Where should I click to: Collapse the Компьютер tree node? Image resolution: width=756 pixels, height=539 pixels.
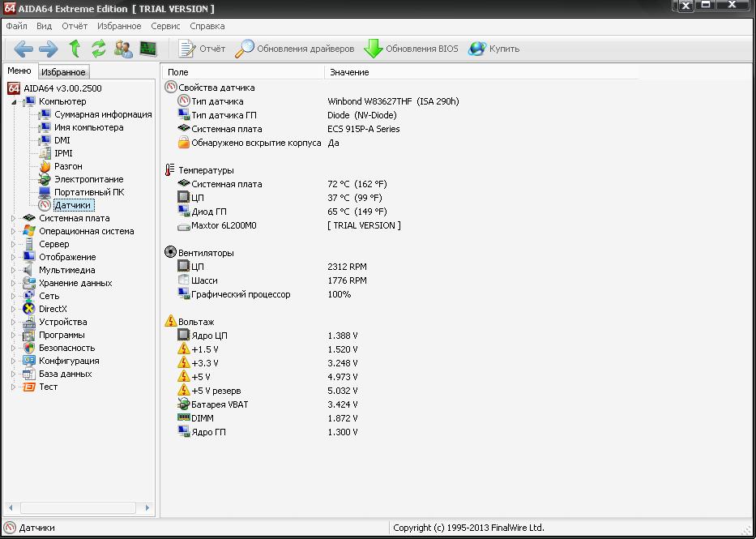(x=13, y=101)
